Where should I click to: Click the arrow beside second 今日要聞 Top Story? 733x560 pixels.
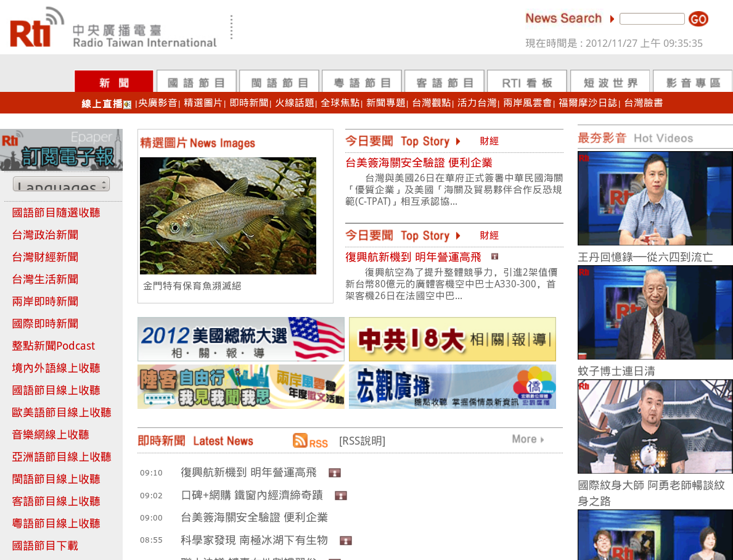(x=458, y=236)
